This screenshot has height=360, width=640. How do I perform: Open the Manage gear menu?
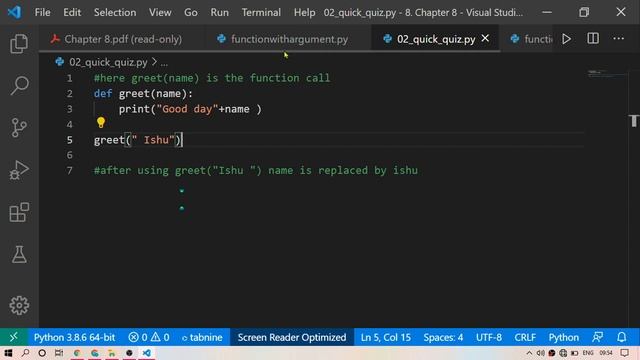pyautogui.click(x=19, y=305)
